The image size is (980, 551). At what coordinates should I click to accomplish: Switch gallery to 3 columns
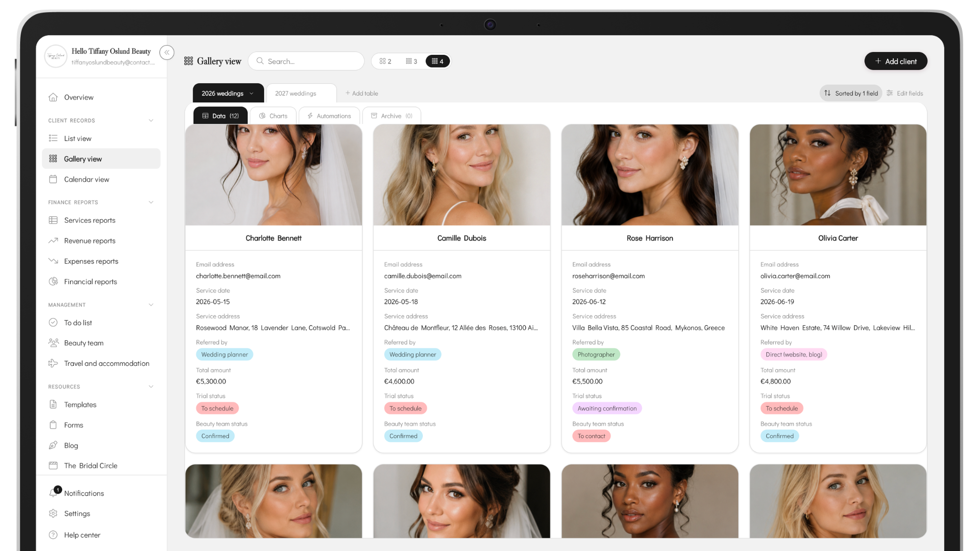point(411,61)
